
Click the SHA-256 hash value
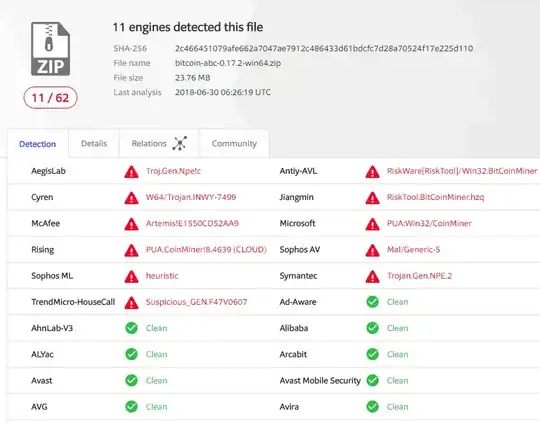(x=324, y=48)
